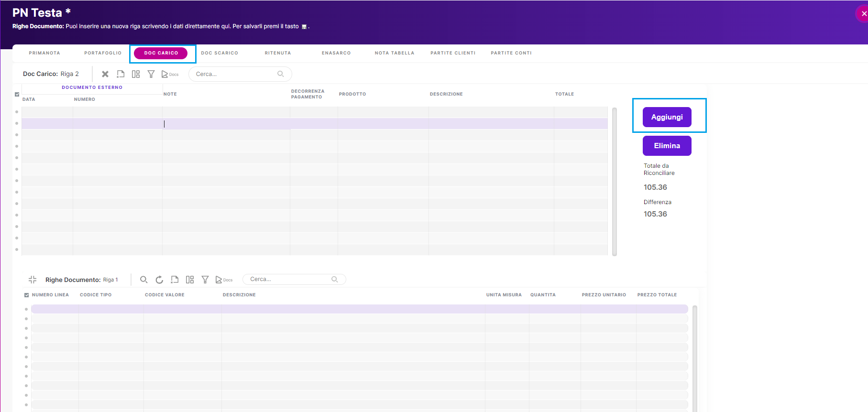Click the Decorrenza Pagamento column header
868x412 pixels.
pos(308,94)
